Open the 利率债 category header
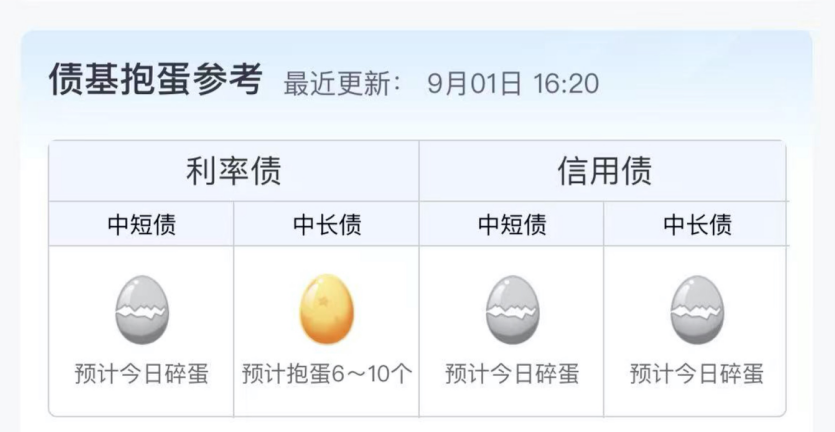The image size is (835, 432). pyautogui.click(x=234, y=171)
